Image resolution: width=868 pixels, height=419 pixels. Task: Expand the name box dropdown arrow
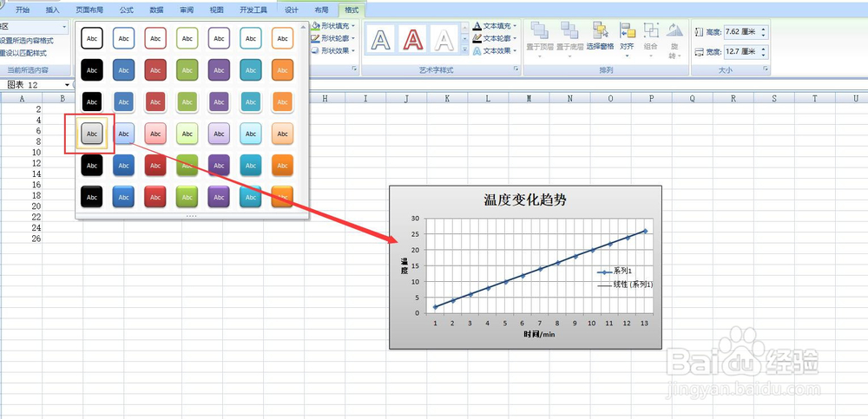coord(68,85)
